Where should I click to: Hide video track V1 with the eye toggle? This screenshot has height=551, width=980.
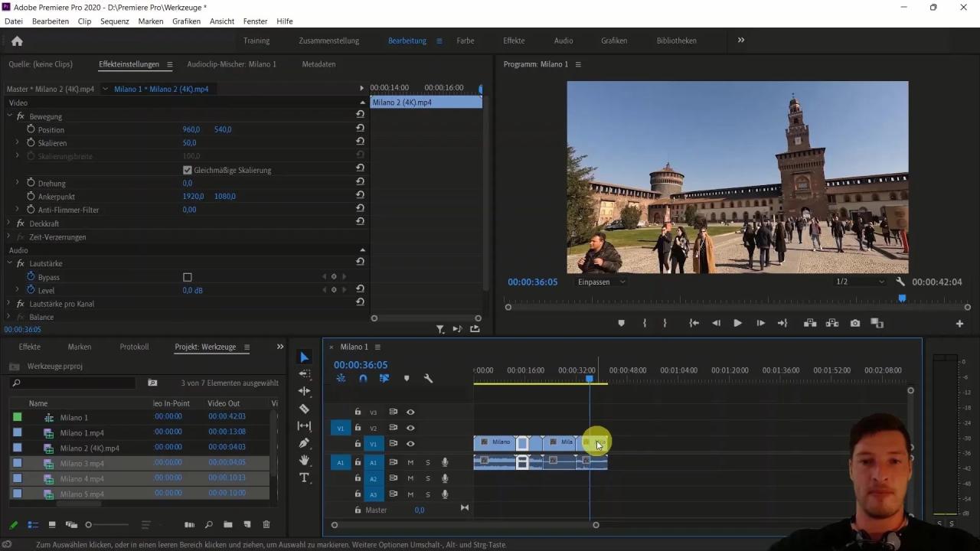[x=410, y=444]
